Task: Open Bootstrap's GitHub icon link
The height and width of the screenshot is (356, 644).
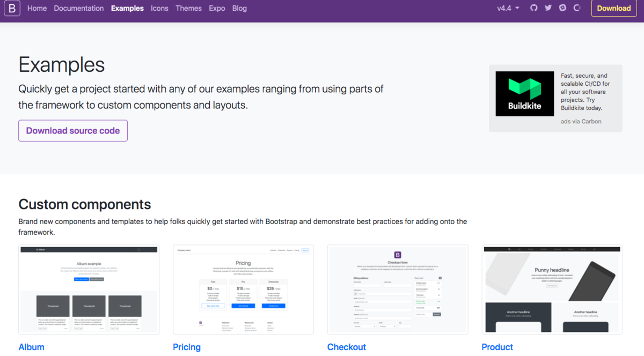Action: tap(533, 8)
